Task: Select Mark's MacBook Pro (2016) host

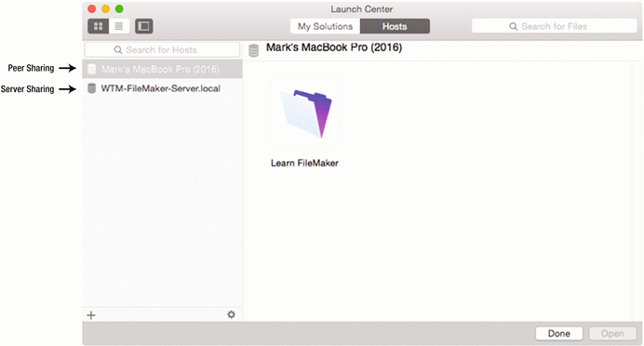Action: [162, 69]
